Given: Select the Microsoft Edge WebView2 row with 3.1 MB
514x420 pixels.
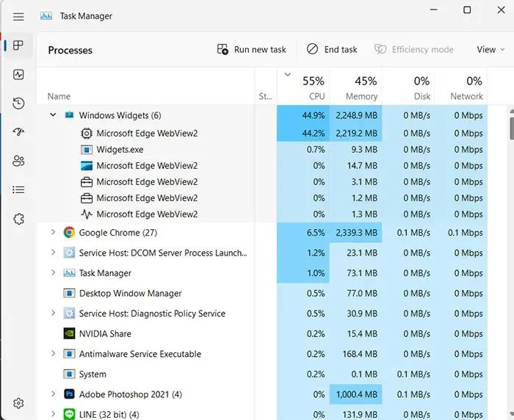Looking at the screenshot, I should (262, 181).
